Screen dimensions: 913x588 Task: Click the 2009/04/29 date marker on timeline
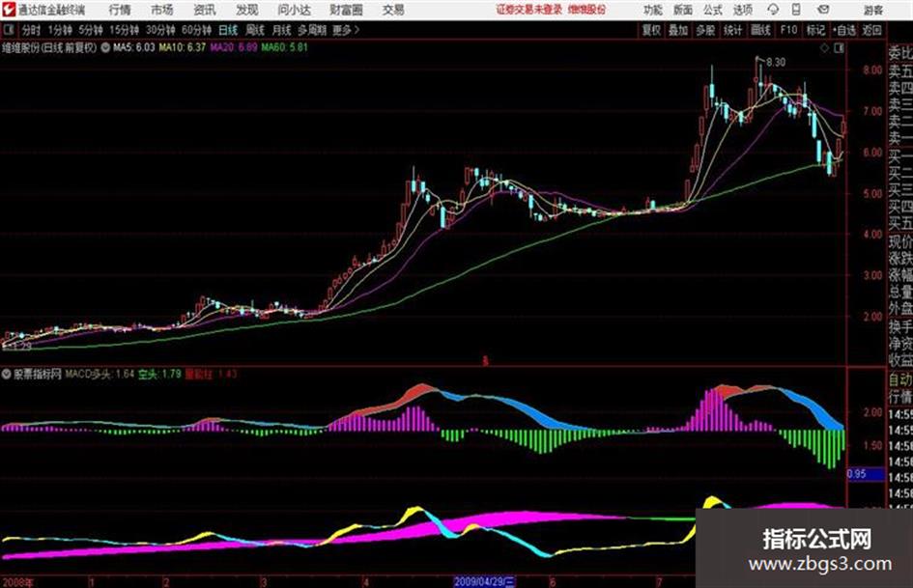click(484, 581)
